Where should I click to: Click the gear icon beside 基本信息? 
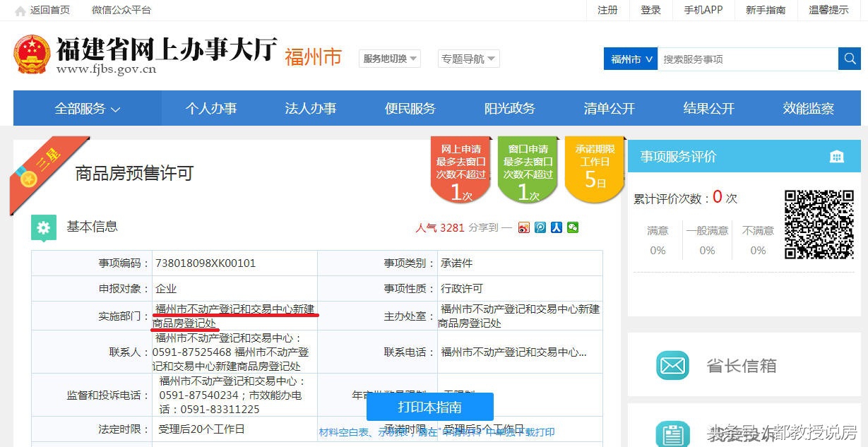[44, 227]
